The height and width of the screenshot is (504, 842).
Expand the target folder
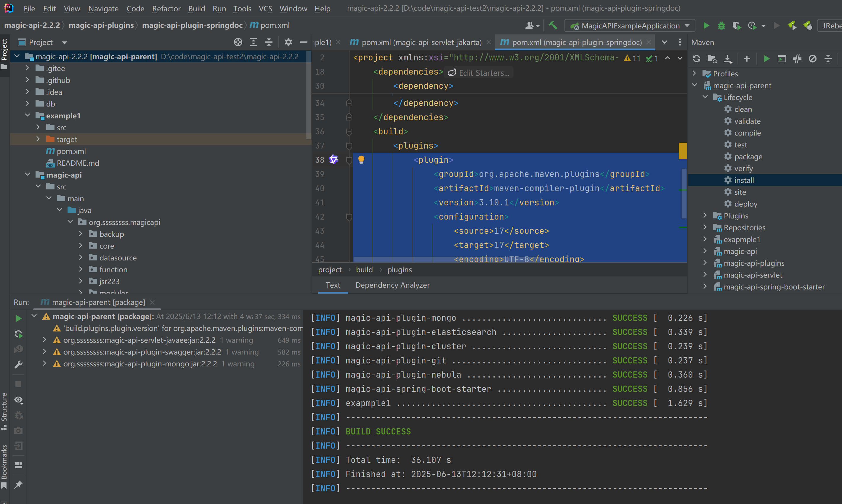click(38, 139)
